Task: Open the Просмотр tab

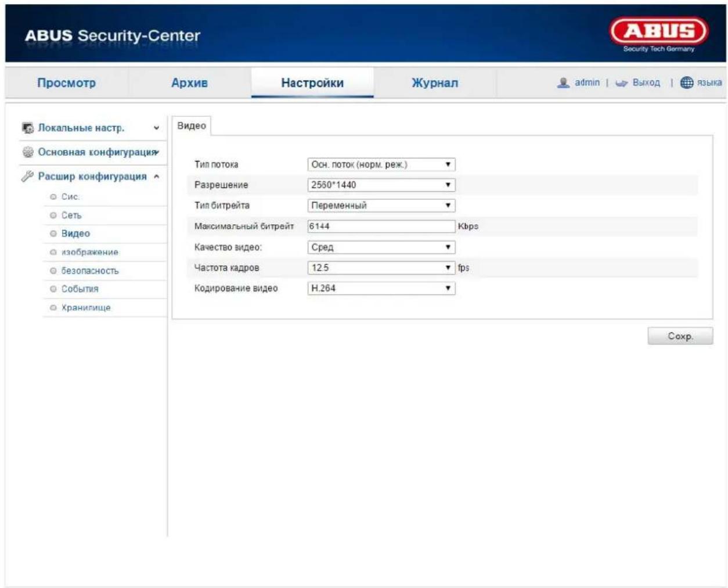Action: (66, 83)
